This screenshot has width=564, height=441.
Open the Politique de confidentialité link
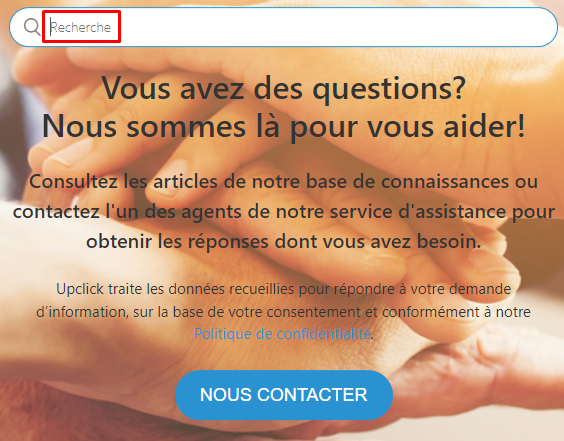pyautogui.click(x=282, y=334)
